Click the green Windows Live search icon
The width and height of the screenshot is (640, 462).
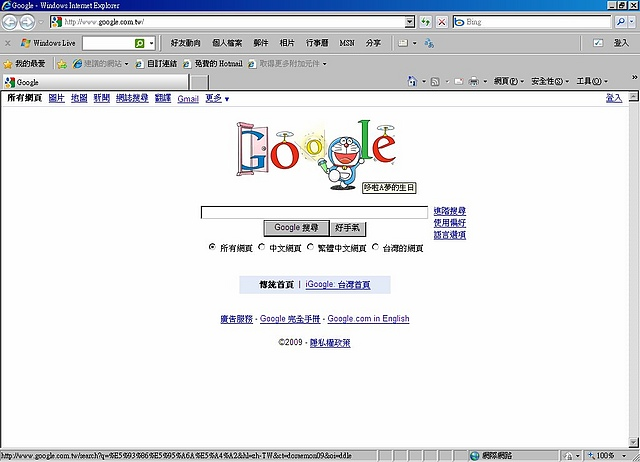coord(140,43)
